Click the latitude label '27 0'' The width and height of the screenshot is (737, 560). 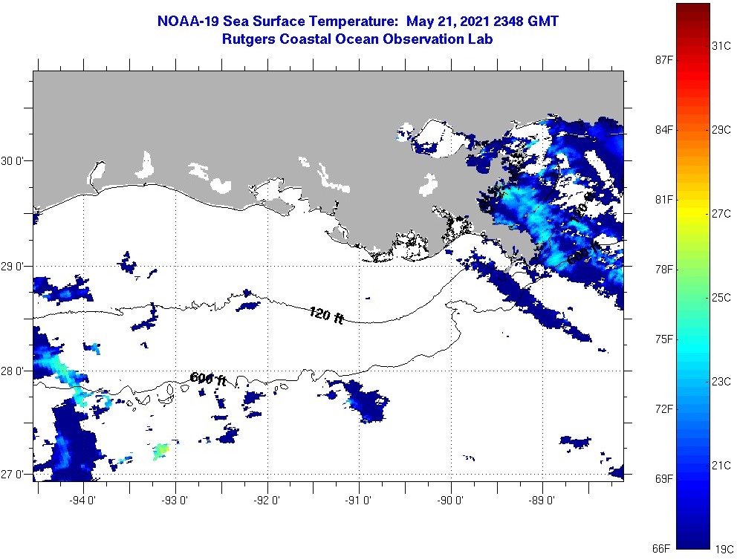tap(11, 474)
